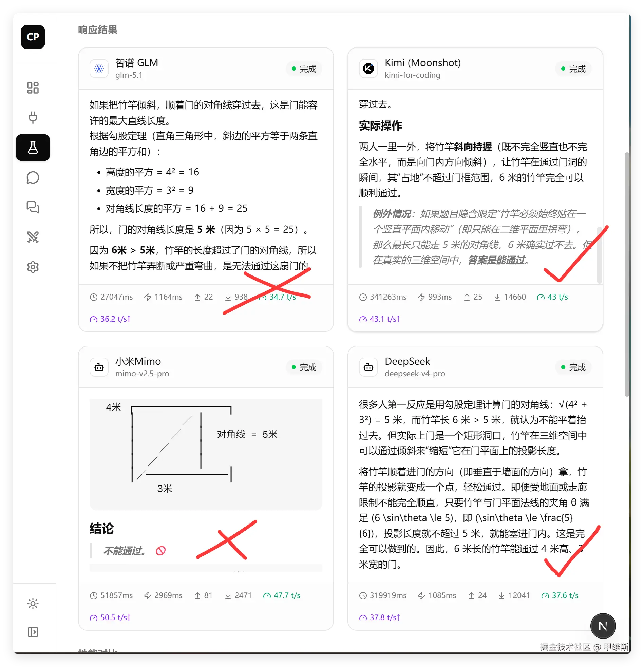The height and width of the screenshot is (667, 644).
Task: Click the red prohibited icon after 不能通过
Action: 160,551
